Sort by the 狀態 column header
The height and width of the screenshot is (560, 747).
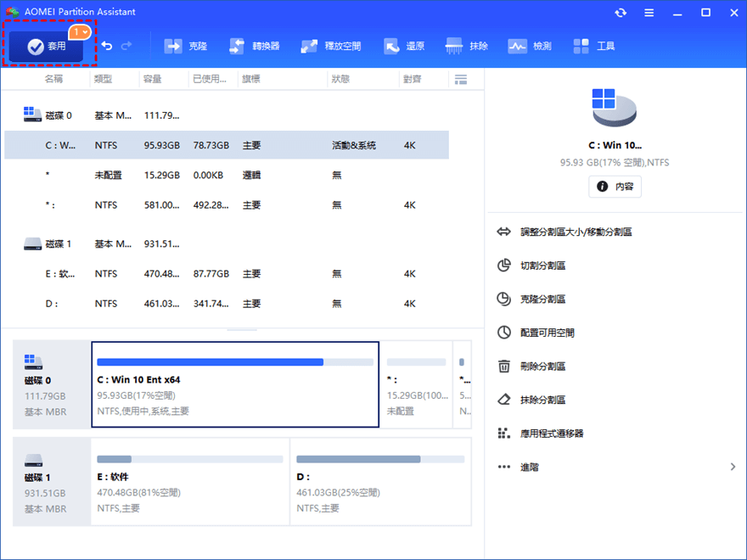click(340, 79)
